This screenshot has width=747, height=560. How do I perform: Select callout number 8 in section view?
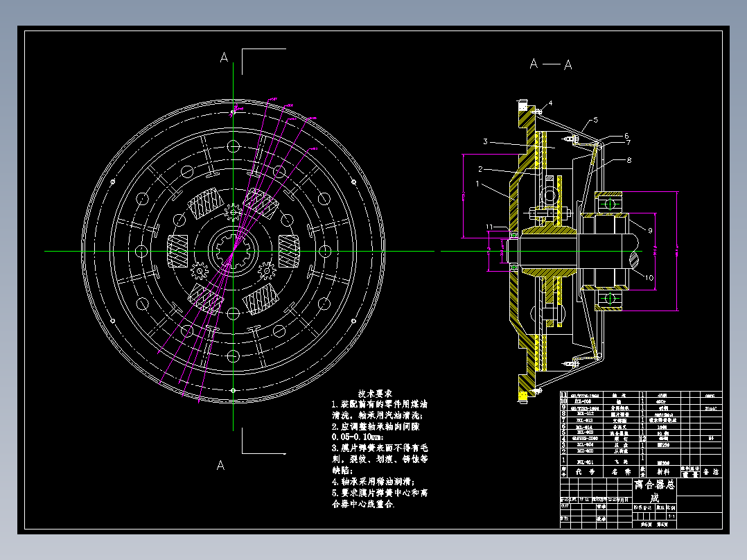pyautogui.click(x=629, y=160)
